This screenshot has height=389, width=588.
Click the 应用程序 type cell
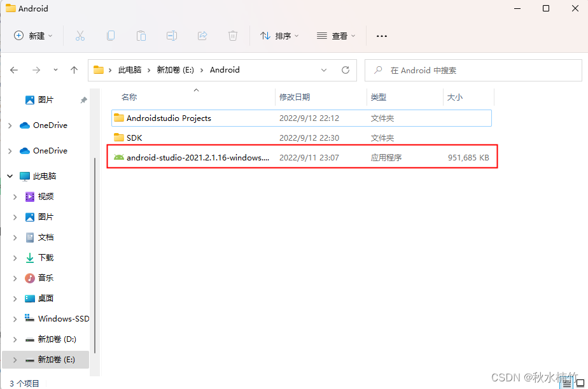pos(386,157)
